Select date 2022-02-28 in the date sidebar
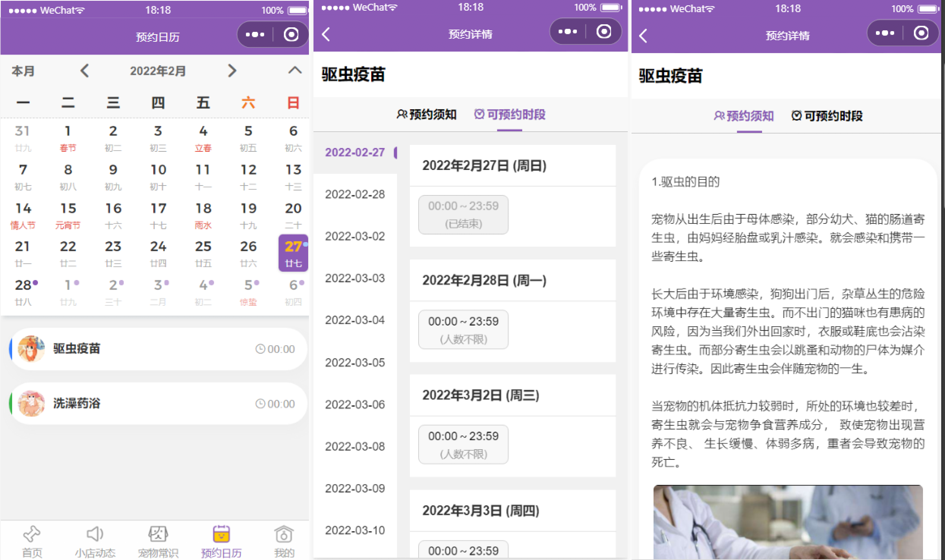Screen dimensions: 945x560 coord(355,195)
